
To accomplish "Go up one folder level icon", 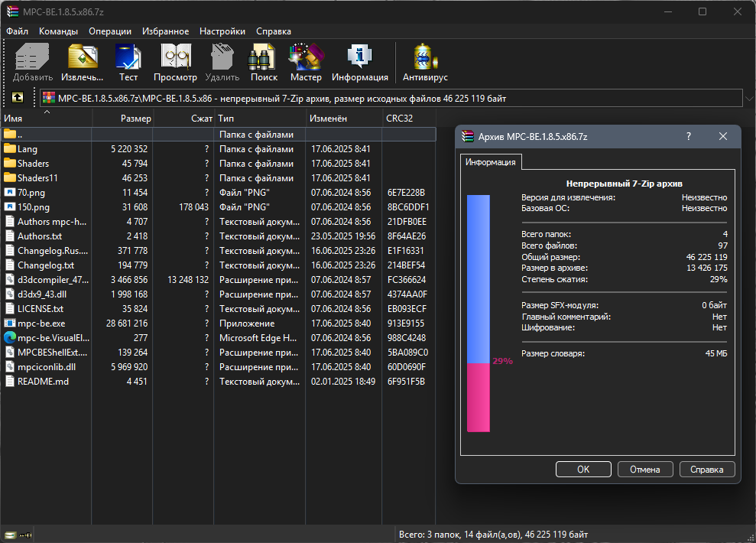I will point(18,97).
